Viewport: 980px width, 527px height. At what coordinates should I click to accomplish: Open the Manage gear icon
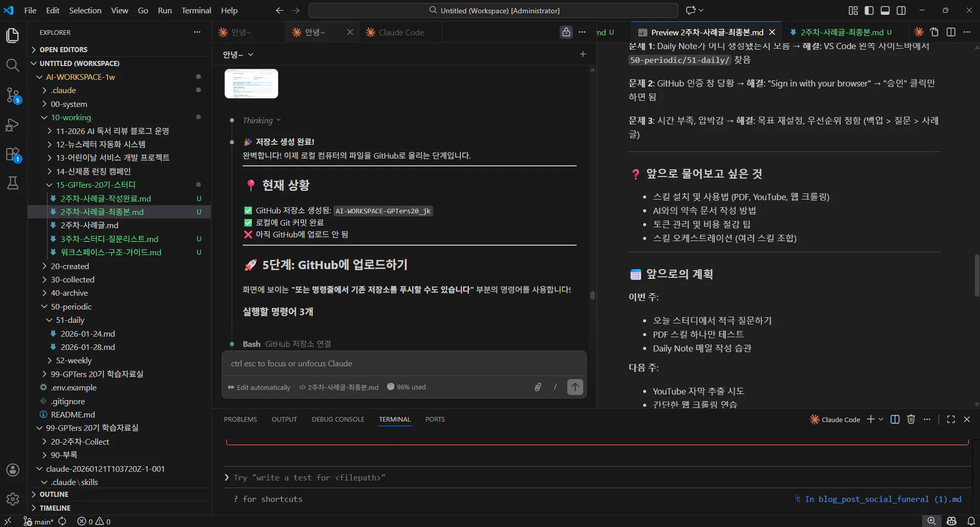13,499
